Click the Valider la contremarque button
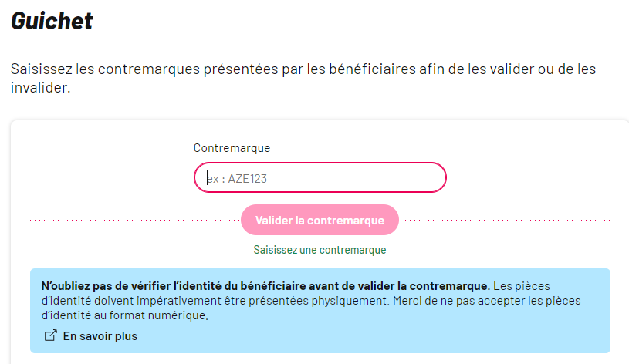The height and width of the screenshot is (364, 629). [320, 220]
